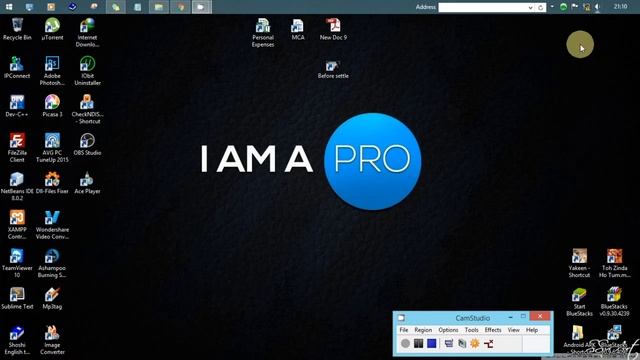The width and height of the screenshot is (640, 360).
Task: Select the IPConnect desktop icon
Action: click(17, 68)
